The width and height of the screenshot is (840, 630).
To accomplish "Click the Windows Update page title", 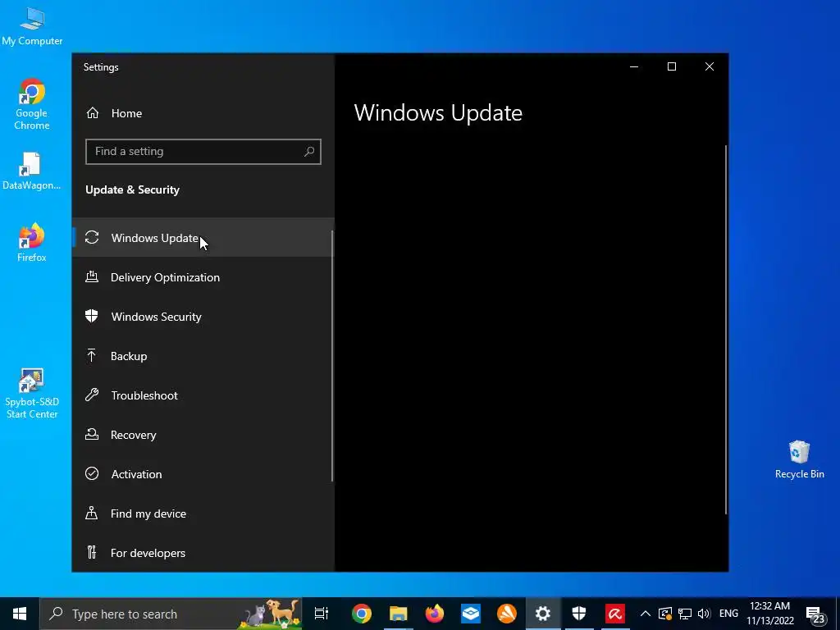I will tap(438, 113).
